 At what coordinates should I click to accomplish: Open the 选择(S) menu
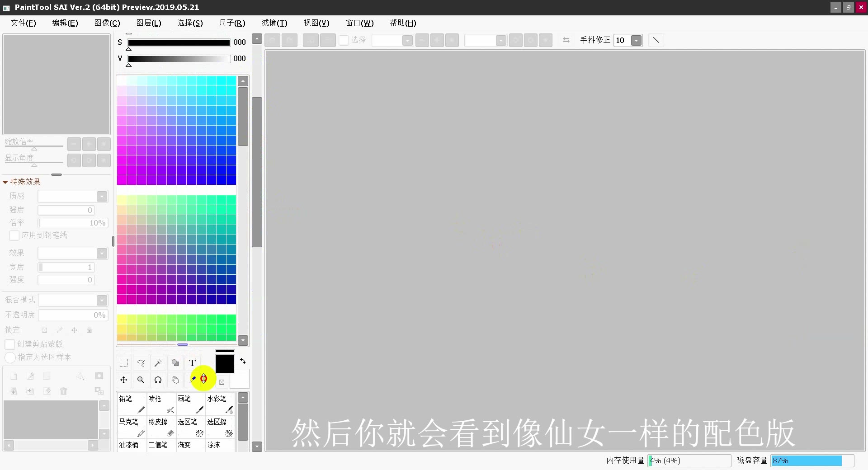tap(190, 23)
